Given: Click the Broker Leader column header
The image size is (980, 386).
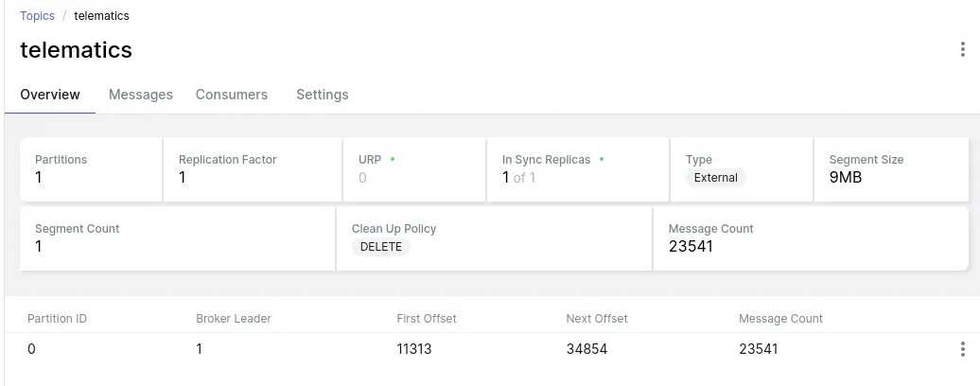Looking at the screenshot, I should pos(234,319).
